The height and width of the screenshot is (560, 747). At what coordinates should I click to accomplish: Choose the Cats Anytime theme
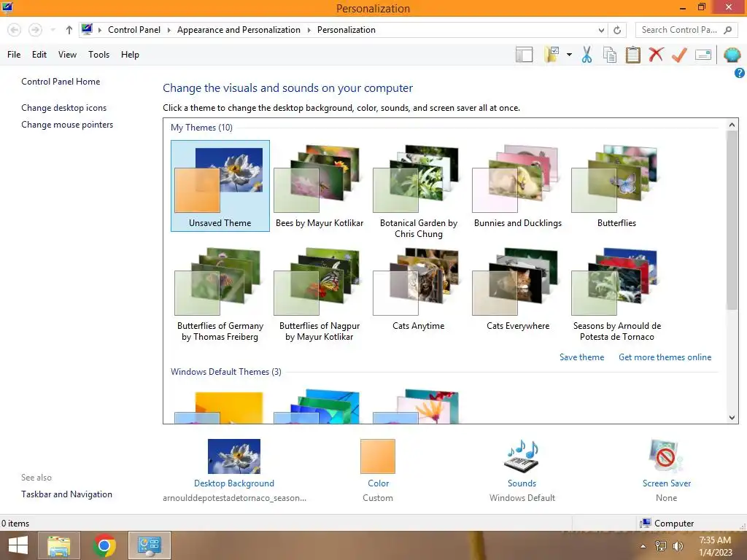tap(418, 289)
